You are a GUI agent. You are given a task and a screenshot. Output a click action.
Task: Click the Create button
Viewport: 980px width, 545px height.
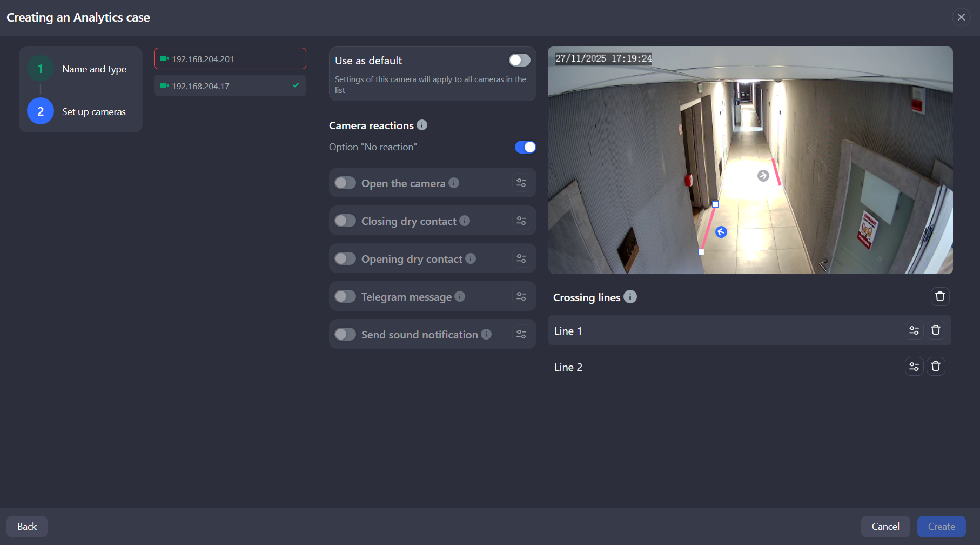(x=941, y=527)
